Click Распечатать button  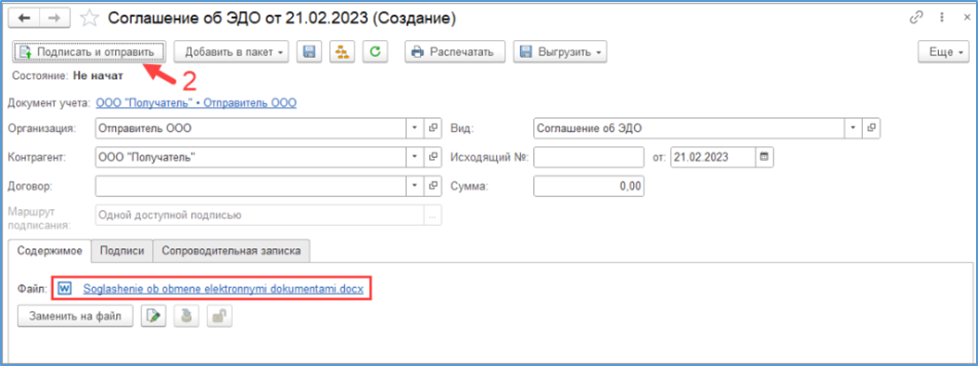point(455,52)
